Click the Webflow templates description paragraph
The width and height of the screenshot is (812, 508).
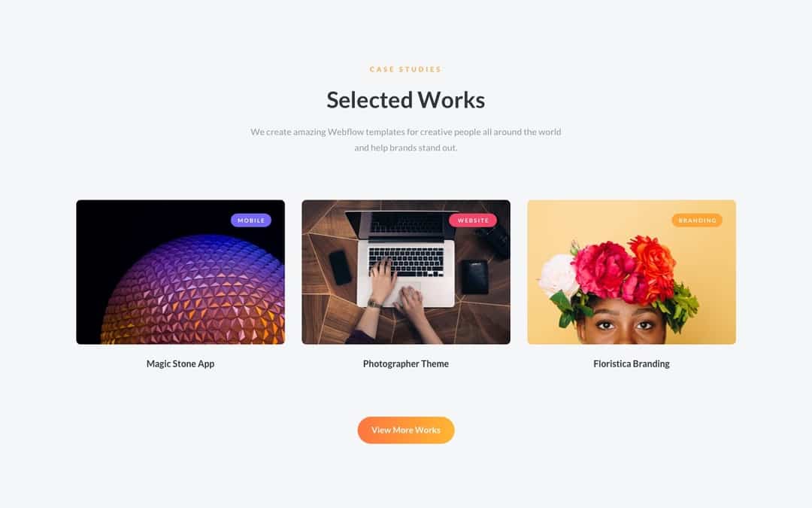[406, 139]
